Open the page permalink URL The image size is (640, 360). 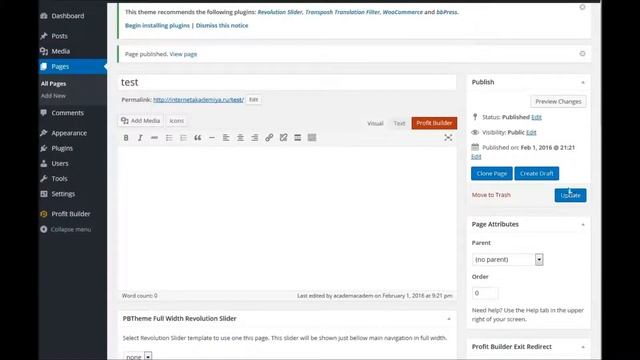point(198,100)
